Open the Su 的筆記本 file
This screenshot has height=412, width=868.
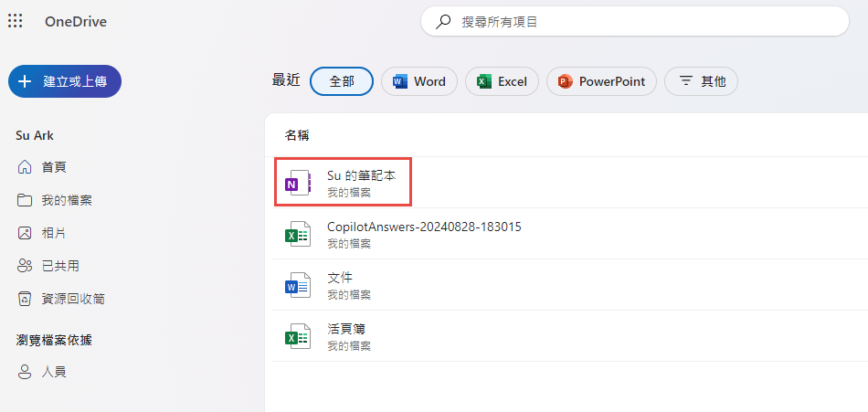click(362, 176)
